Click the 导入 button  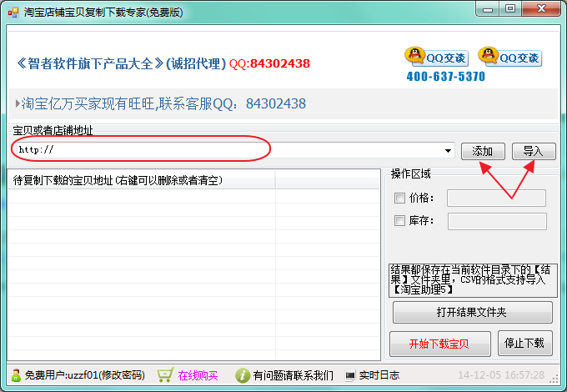(534, 151)
